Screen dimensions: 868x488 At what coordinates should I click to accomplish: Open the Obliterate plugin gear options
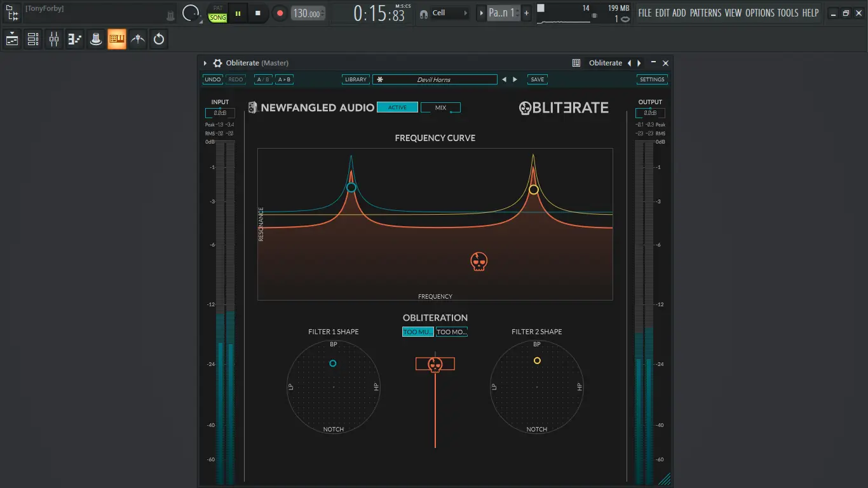coord(217,63)
